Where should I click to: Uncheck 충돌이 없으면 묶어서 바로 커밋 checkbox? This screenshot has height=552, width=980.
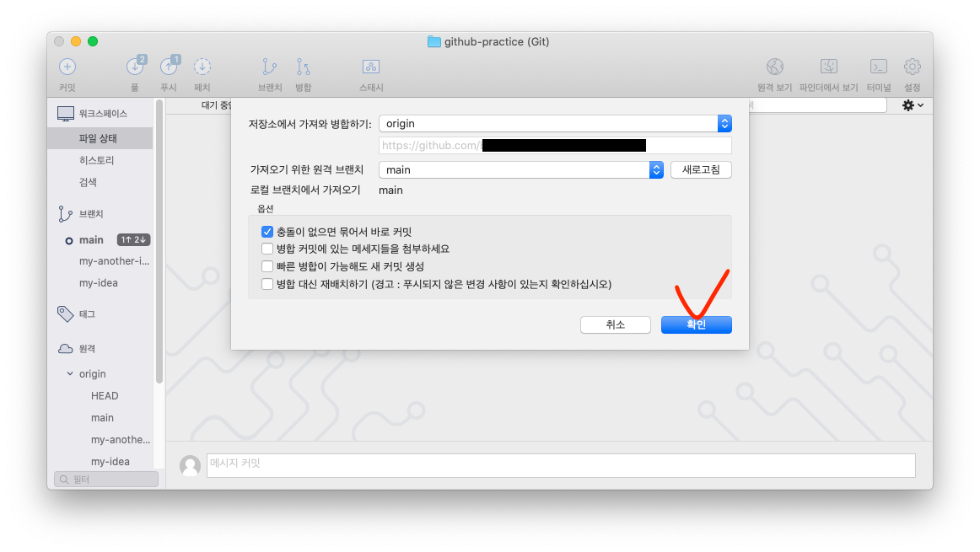click(x=267, y=232)
